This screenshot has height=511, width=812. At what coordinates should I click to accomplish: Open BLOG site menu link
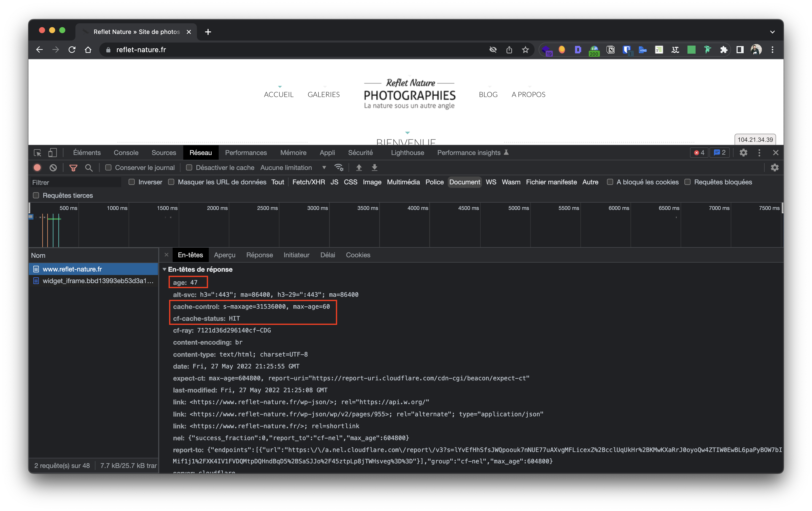pos(488,94)
